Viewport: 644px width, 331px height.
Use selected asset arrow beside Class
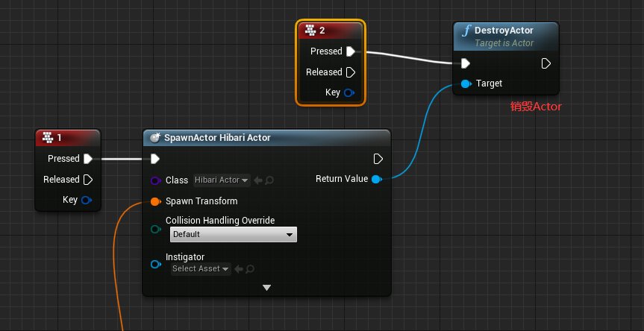coord(258,180)
